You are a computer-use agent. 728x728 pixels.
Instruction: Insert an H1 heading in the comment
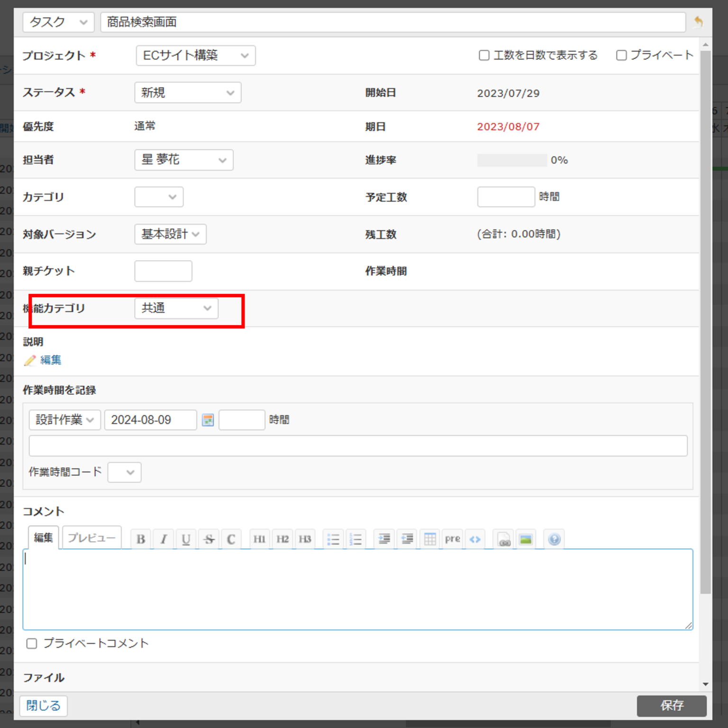point(259,539)
